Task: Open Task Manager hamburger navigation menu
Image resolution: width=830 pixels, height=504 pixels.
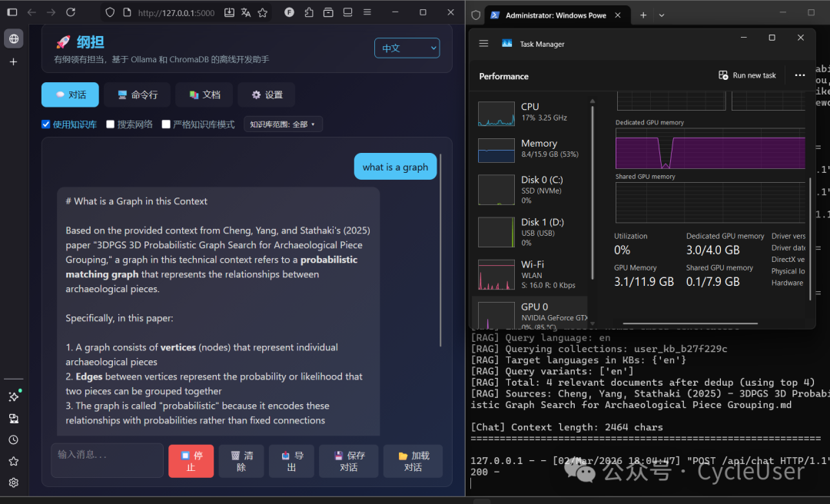Action: [x=483, y=44]
